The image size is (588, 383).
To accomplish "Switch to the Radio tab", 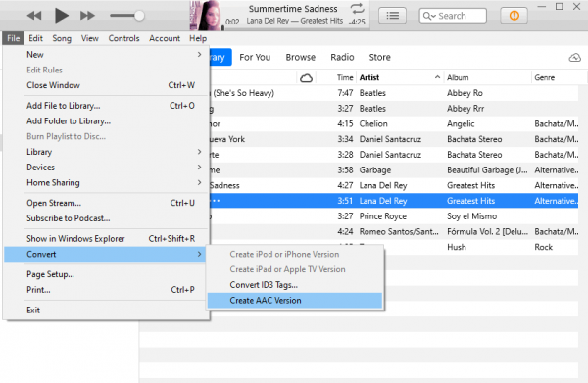I will [x=342, y=57].
